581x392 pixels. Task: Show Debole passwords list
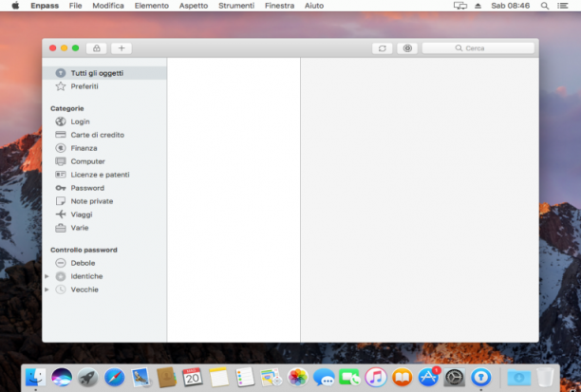point(104,263)
